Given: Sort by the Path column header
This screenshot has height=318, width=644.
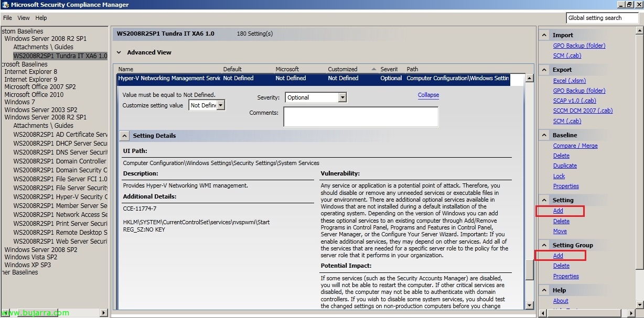Looking at the screenshot, I should [412, 69].
